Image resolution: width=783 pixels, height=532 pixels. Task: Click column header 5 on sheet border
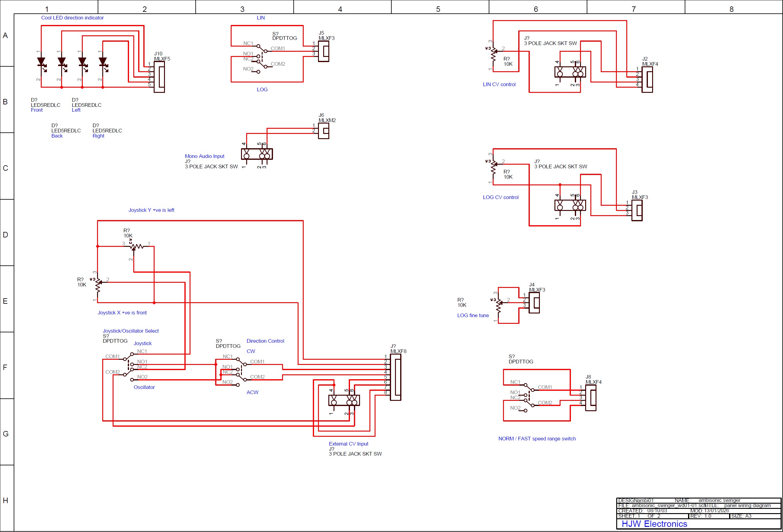click(438, 9)
